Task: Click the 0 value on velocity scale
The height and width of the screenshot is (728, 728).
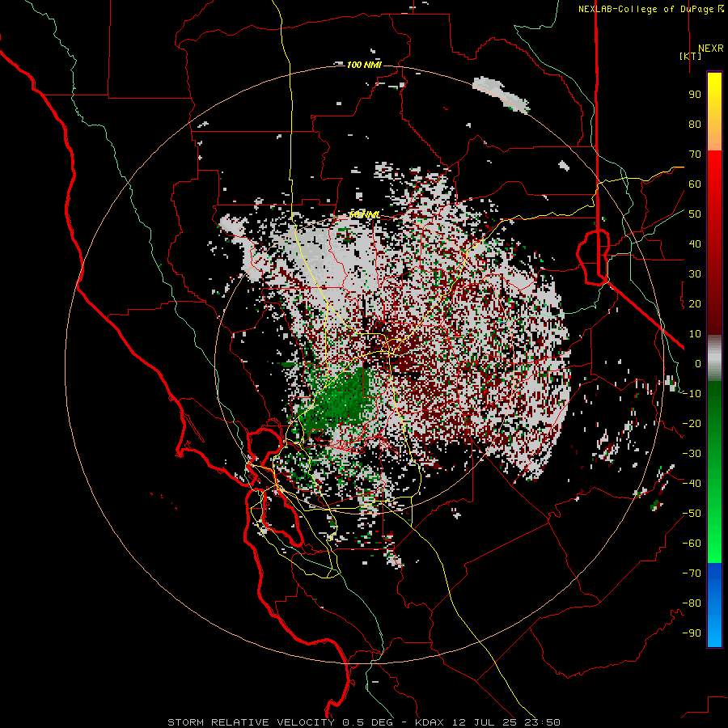Action: [698, 363]
